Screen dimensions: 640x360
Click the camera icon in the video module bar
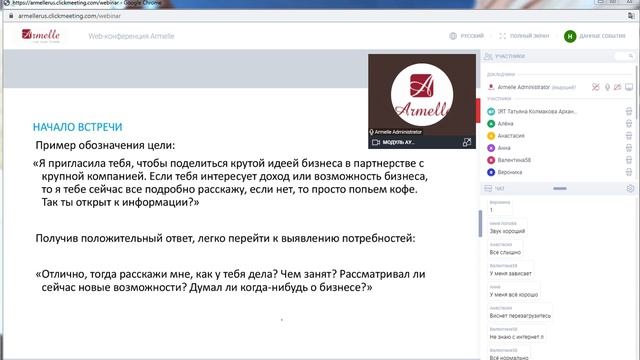tap(376, 142)
